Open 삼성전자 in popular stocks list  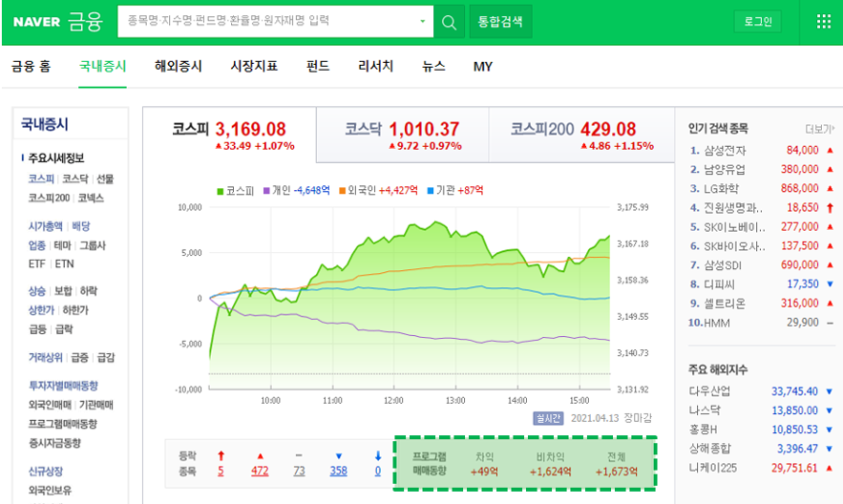tap(726, 151)
